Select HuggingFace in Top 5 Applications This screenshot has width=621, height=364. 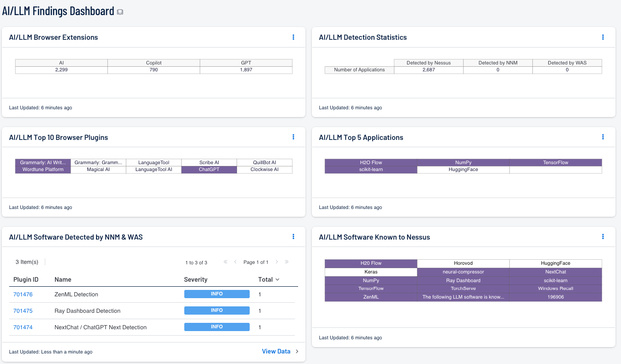[463, 170]
